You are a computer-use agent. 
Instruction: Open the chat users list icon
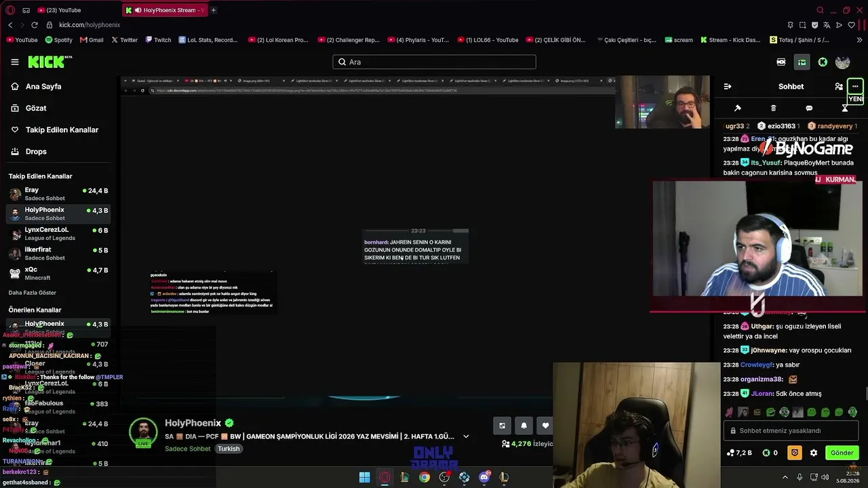click(839, 87)
